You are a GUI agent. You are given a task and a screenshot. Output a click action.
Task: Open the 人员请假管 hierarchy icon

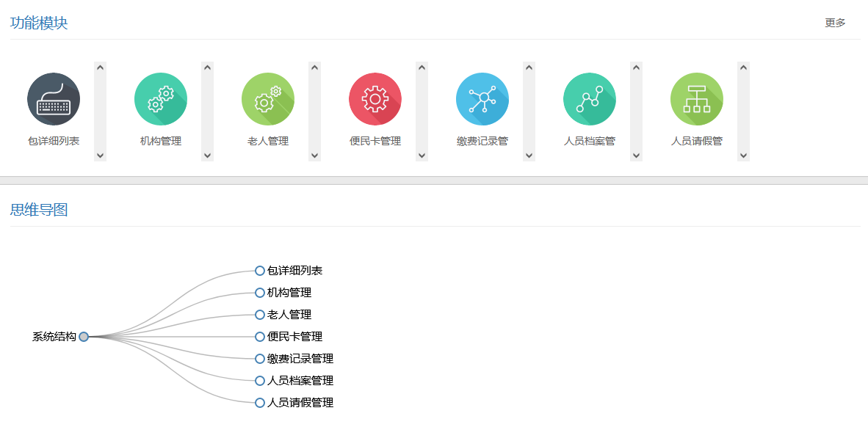point(697,99)
